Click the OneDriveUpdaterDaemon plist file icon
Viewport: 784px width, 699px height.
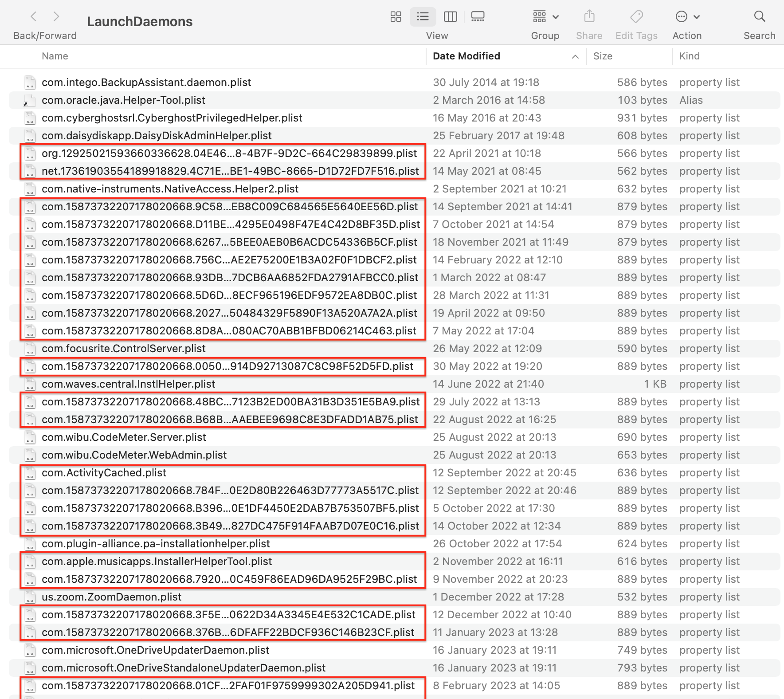(30, 650)
